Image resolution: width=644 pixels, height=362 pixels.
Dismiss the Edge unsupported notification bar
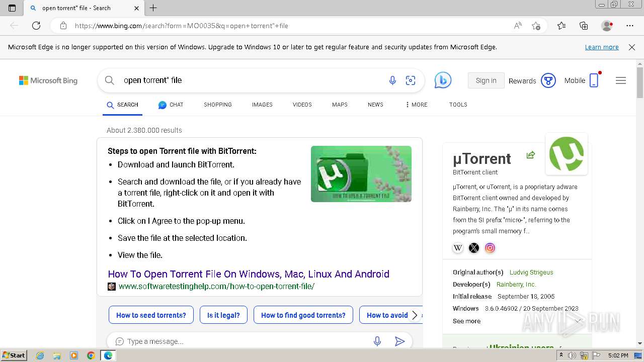click(x=632, y=47)
